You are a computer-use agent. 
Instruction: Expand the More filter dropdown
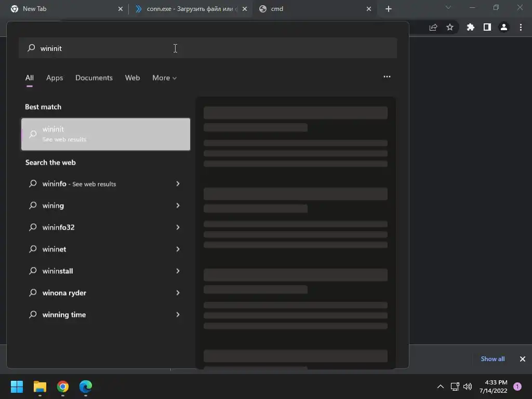tap(165, 78)
